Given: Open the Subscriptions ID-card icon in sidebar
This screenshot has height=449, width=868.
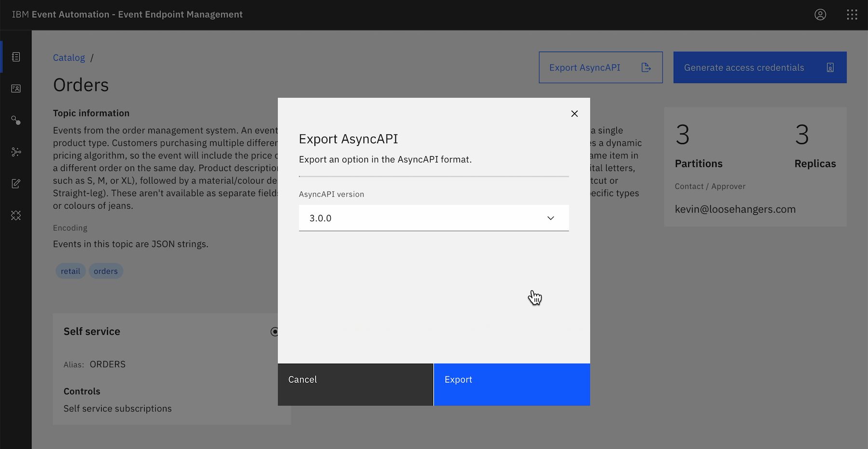Looking at the screenshot, I should (x=16, y=89).
